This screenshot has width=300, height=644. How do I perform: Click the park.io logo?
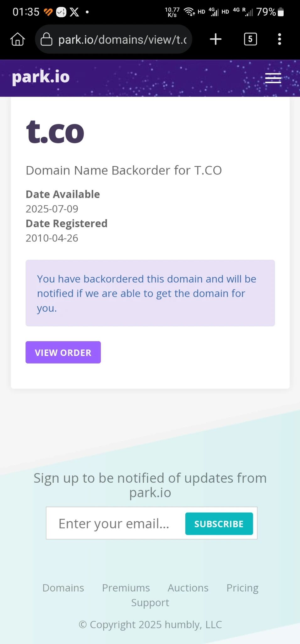(41, 77)
